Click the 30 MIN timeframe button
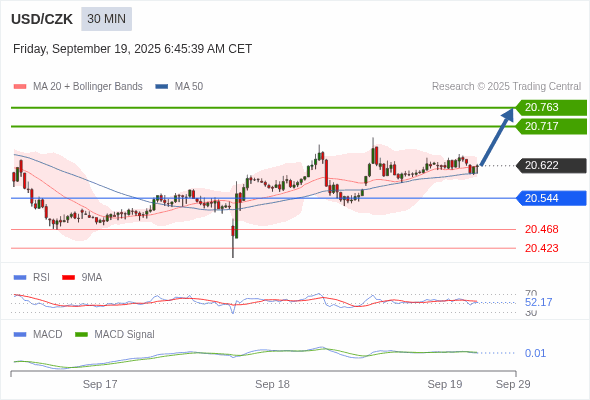Image resolution: width=590 pixels, height=400 pixels. pos(106,19)
